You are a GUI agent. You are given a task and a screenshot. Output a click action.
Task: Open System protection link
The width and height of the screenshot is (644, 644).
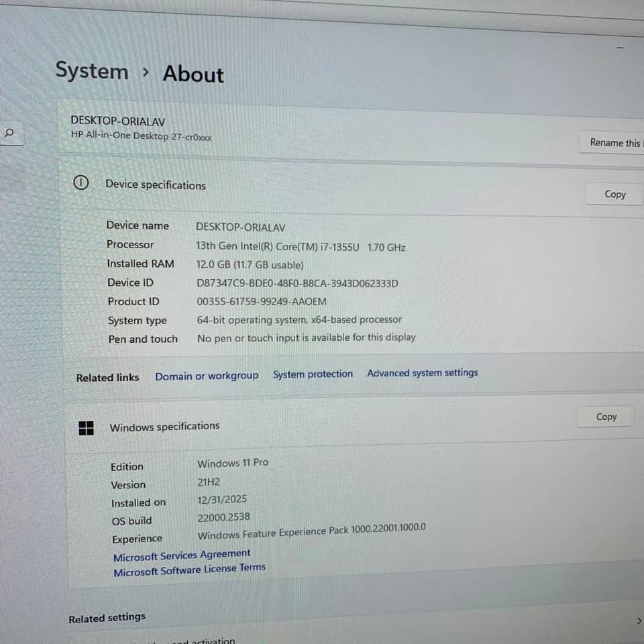313,374
